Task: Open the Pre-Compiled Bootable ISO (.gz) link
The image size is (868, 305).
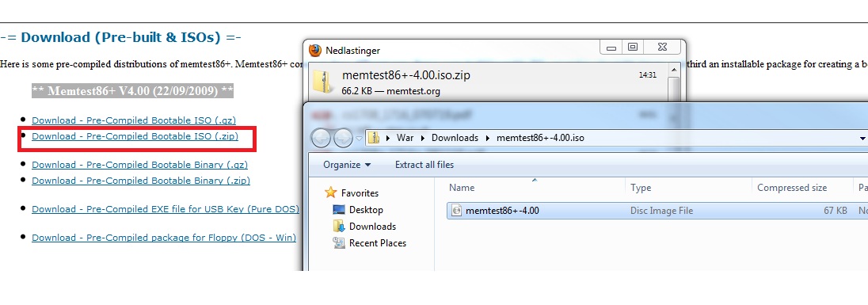Action: click(133, 120)
